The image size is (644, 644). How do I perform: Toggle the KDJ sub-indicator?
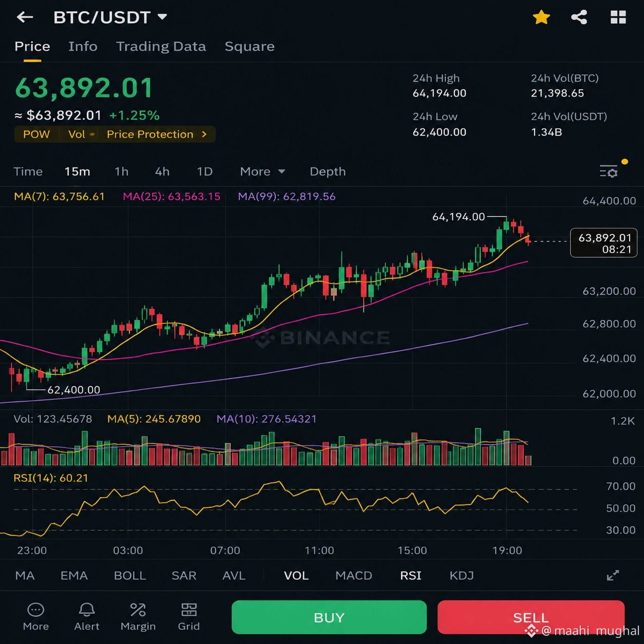[462, 576]
